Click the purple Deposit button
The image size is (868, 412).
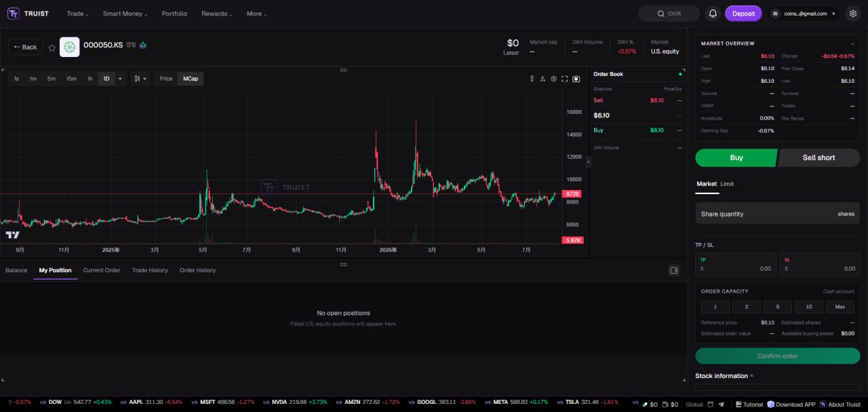pos(743,14)
